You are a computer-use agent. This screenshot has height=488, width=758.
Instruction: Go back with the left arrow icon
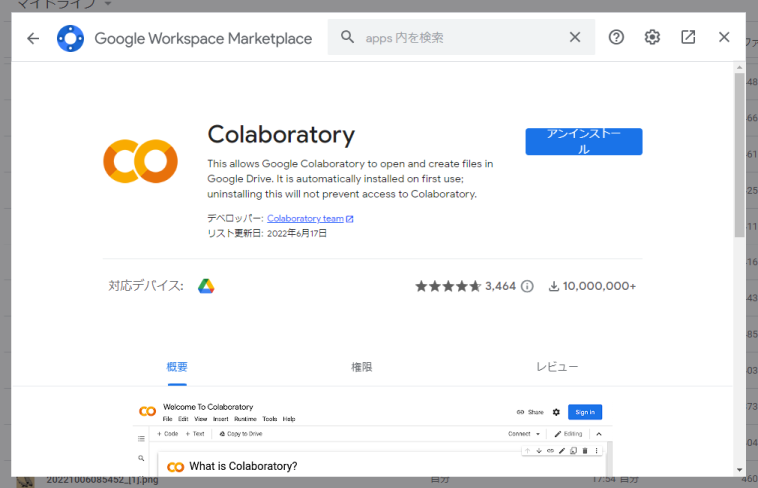(x=33, y=38)
